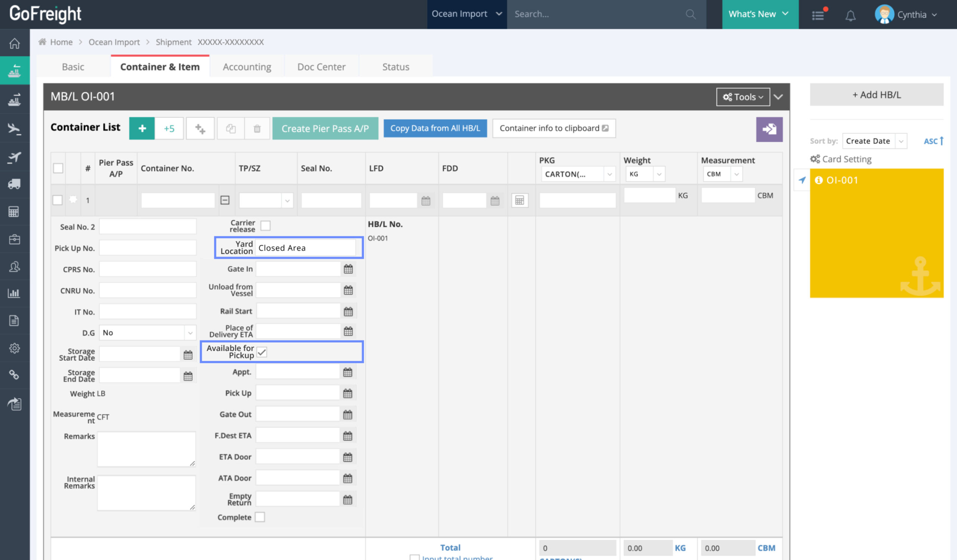Screen dimensions: 957x560
Task: Uncheck the Available for Pickup checkbox
Action: [x=262, y=352]
